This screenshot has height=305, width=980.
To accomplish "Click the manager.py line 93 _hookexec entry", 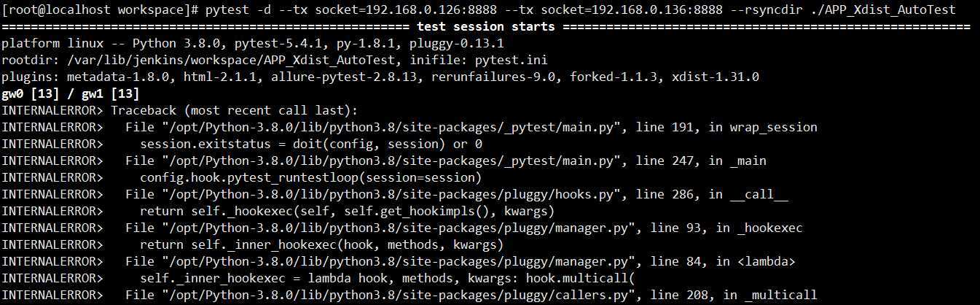I will click(x=464, y=228).
